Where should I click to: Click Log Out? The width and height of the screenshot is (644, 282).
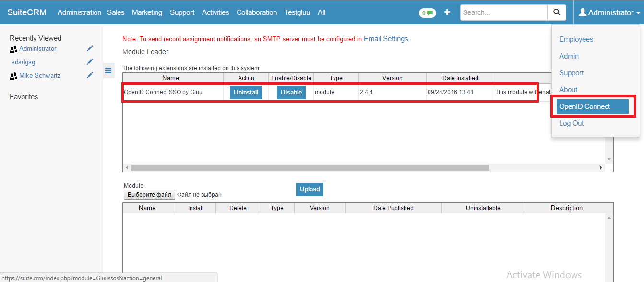pyautogui.click(x=571, y=123)
